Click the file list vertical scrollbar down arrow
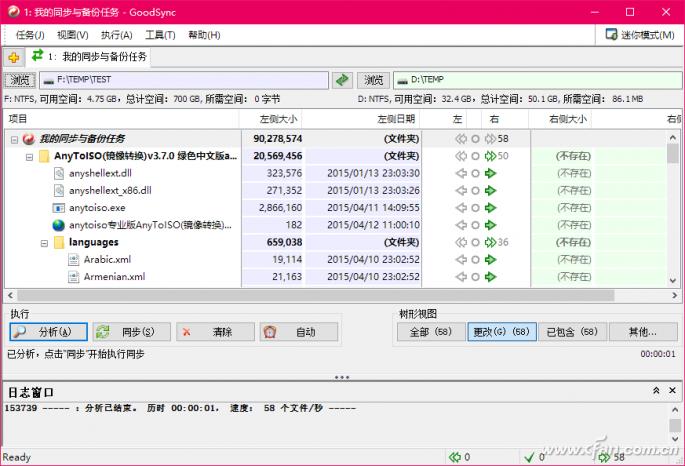The height and width of the screenshot is (466, 685). pos(673,280)
